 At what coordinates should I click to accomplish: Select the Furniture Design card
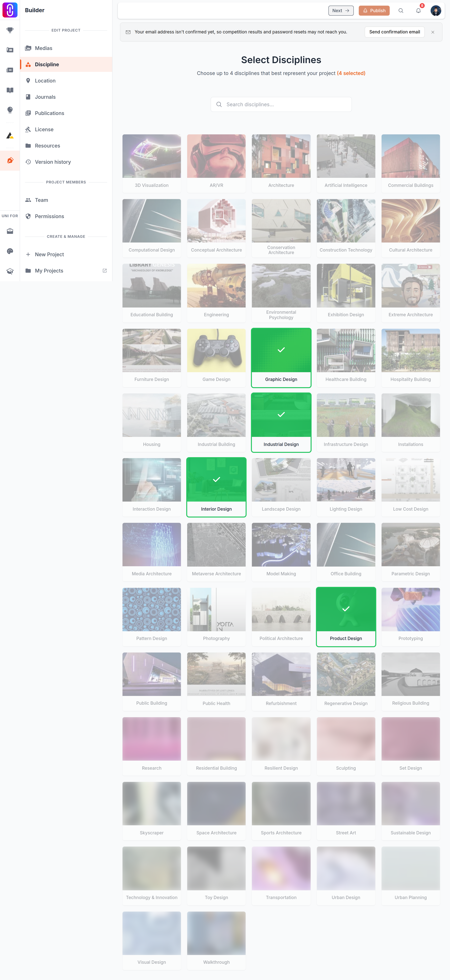[x=152, y=358]
